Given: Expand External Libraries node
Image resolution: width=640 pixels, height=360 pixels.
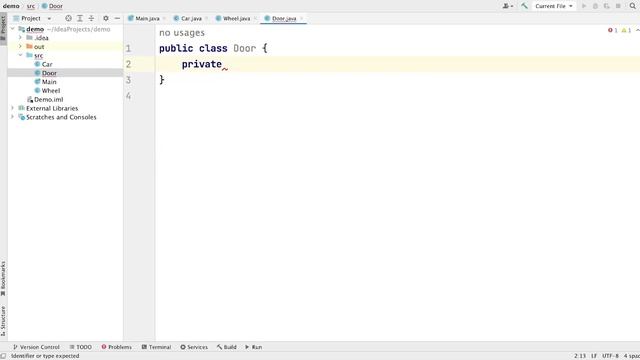Looking at the screenshot, I should (13, 108).
